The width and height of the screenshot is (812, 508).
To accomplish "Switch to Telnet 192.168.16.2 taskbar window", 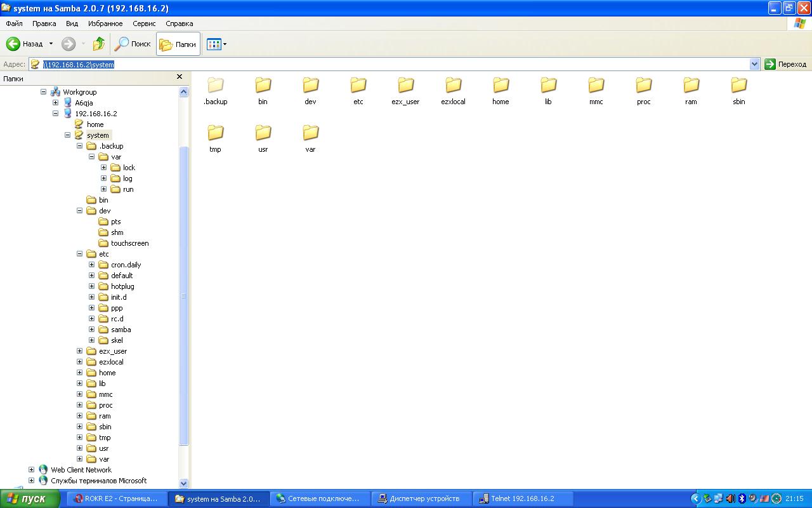I will click(523, 498).
